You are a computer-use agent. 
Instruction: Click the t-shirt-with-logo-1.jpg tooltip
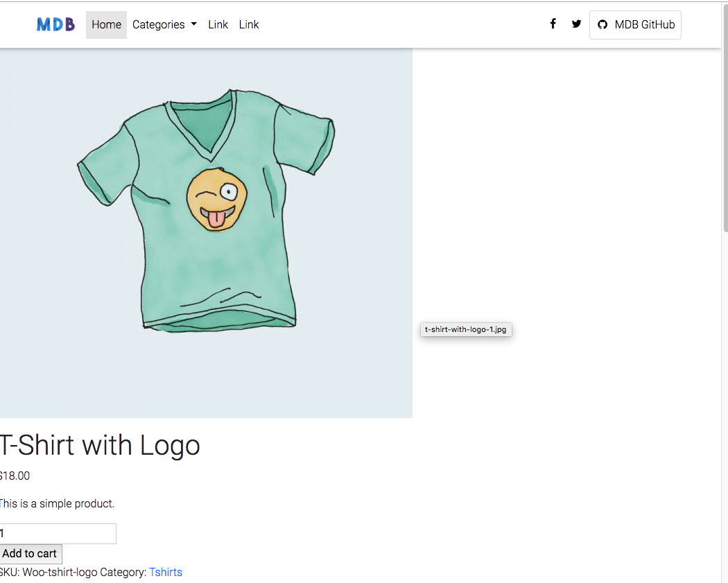point(466,329)
